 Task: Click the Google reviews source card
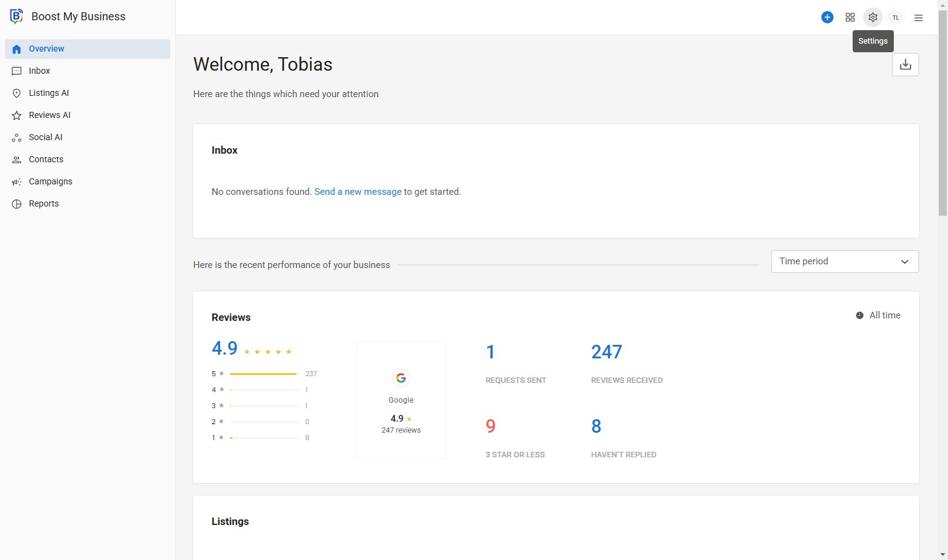click(x=401, y=400)
